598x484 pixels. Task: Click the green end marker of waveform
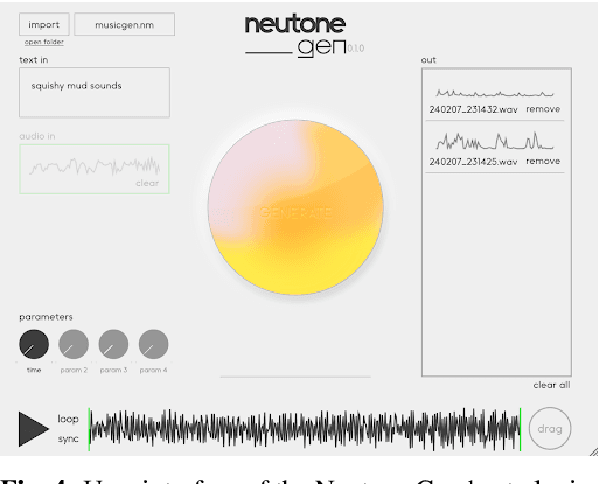pos(521,429)
